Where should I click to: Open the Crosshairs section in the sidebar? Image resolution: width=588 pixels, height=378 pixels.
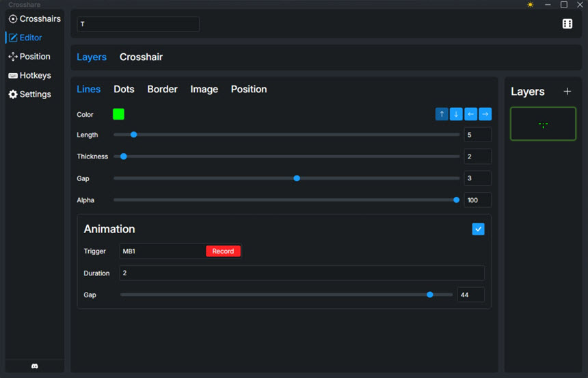click(x=34, y=18)
